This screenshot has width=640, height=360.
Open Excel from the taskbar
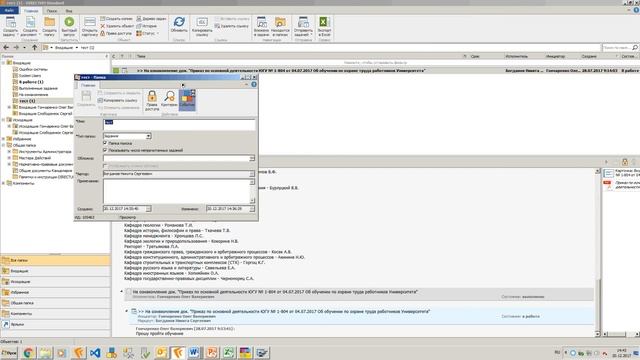pos(228,353)
